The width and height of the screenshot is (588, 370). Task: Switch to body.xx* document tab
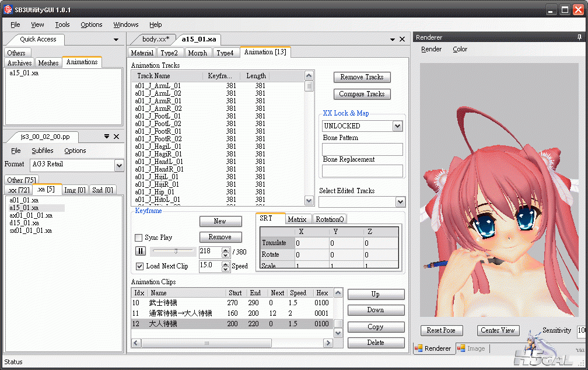tap(155, 39)
